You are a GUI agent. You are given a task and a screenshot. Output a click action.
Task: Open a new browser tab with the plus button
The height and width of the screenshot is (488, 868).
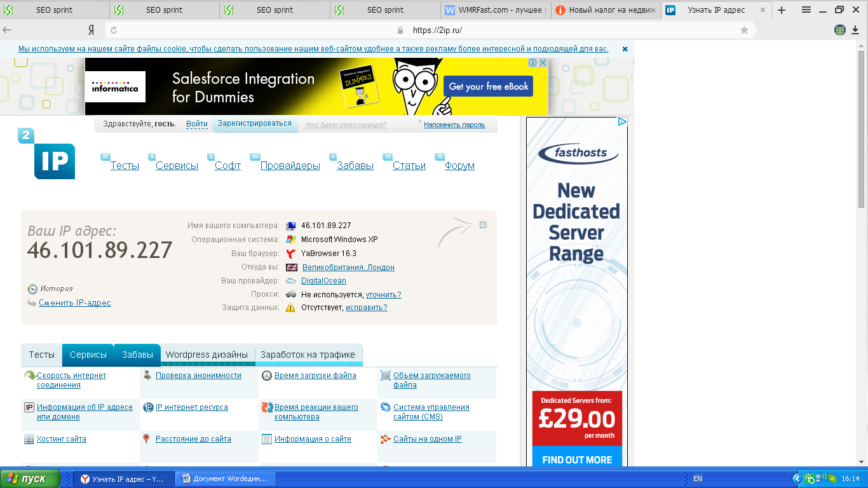point(782,10)
